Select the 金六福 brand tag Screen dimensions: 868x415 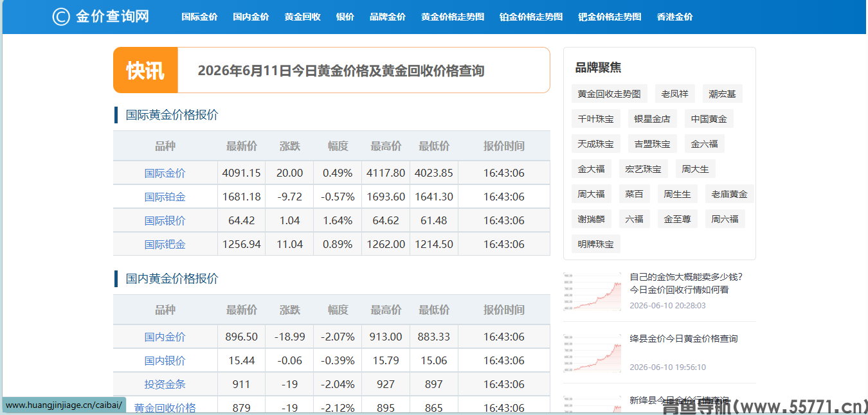(x=705, y=144)
